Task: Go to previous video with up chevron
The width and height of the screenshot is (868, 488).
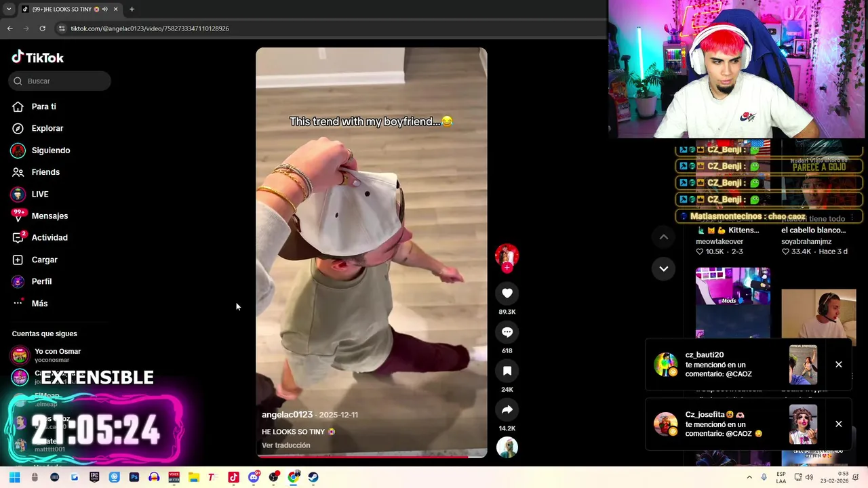Action: (x=663, y=237)
